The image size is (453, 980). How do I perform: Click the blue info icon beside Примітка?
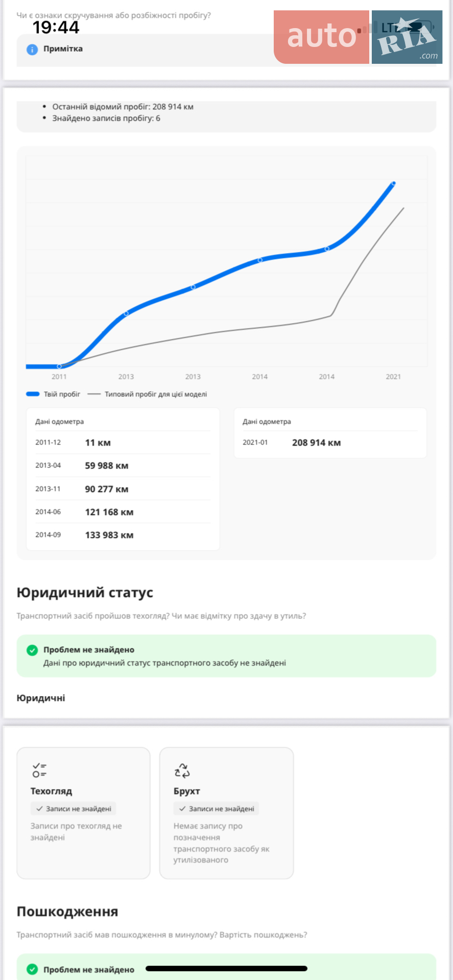point(32,50)
